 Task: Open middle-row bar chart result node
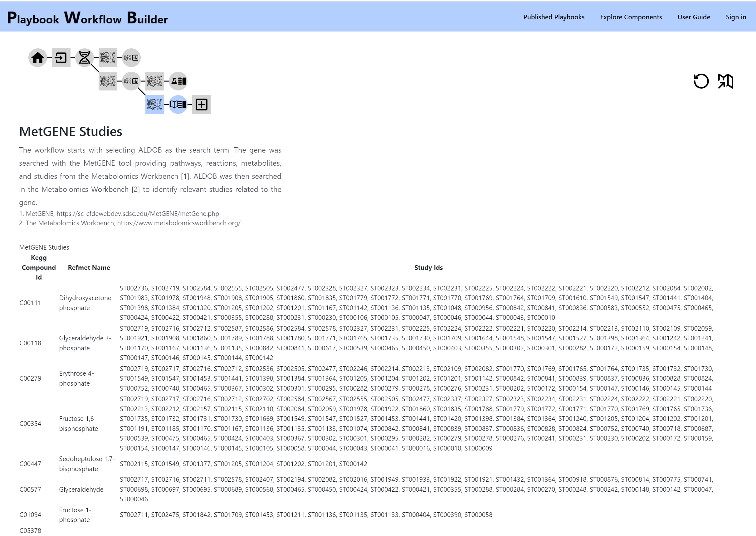point(131,81)
